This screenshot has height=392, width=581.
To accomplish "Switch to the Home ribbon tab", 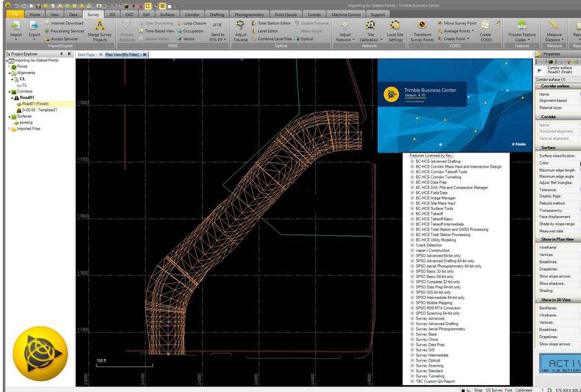I will click(x=35, y=14).
